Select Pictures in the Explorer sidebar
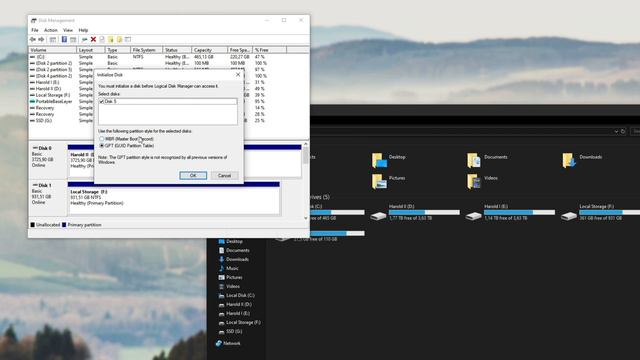Viewport: 640px width, 360px height. click(x=231, y=278)
